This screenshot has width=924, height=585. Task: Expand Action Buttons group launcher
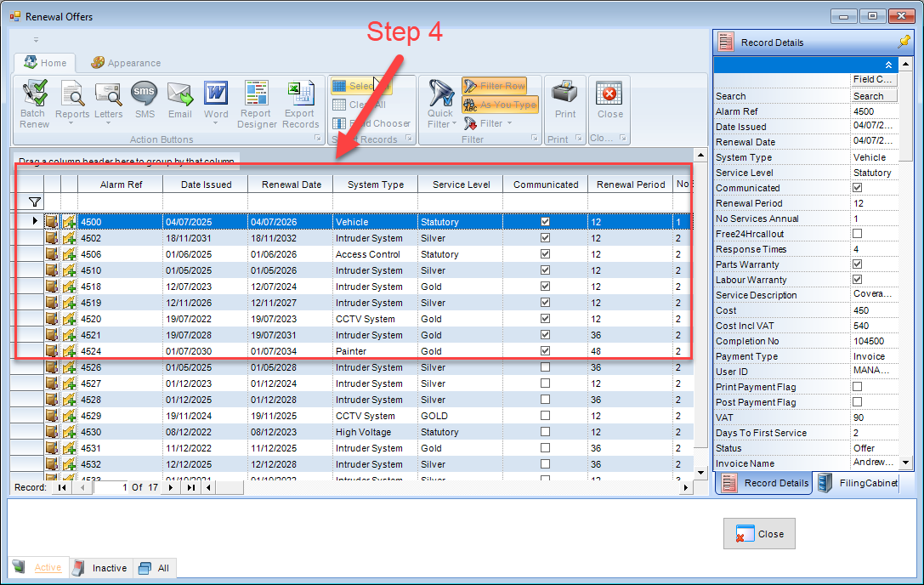[318, 138]
